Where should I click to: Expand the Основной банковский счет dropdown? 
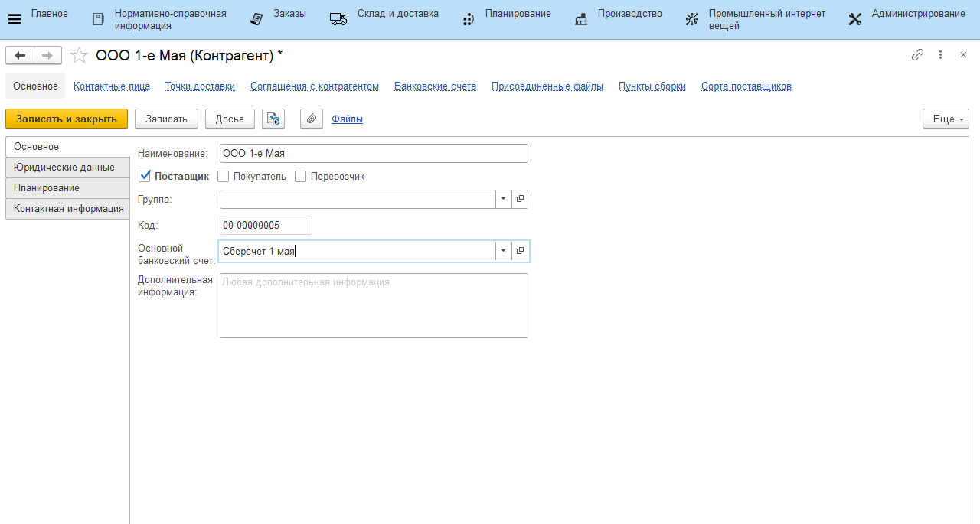click(503, 251)
